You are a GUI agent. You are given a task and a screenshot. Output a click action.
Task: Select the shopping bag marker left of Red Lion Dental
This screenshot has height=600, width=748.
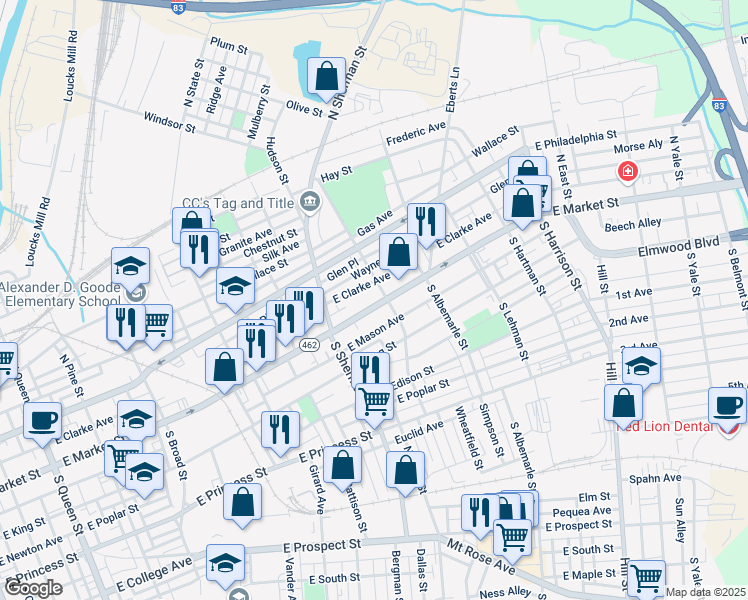click(x=623, y=403)
